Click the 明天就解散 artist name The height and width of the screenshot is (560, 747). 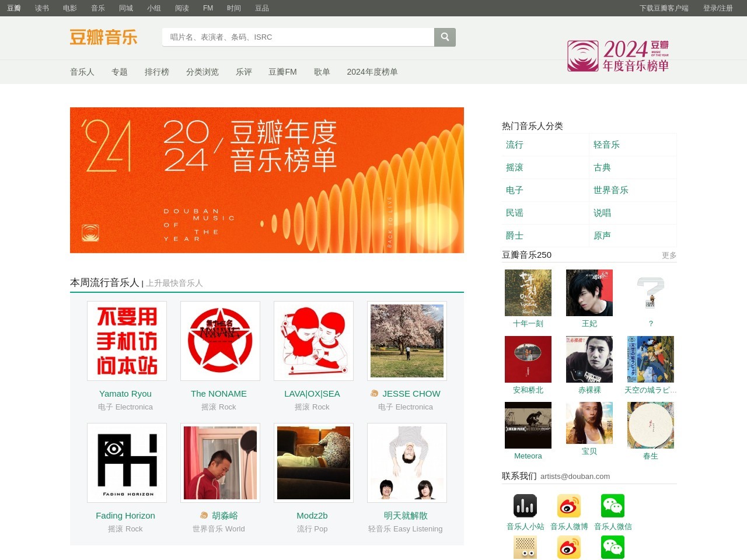point(406,515)
